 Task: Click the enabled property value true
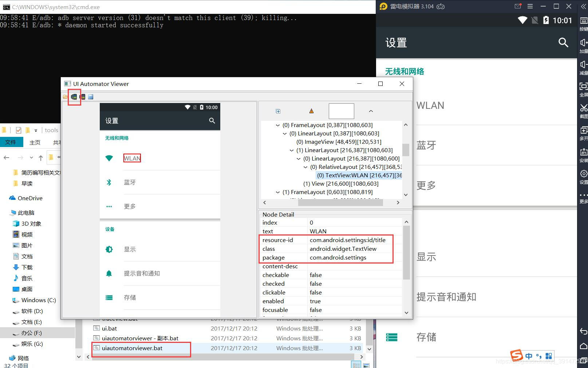click(315, 301)
